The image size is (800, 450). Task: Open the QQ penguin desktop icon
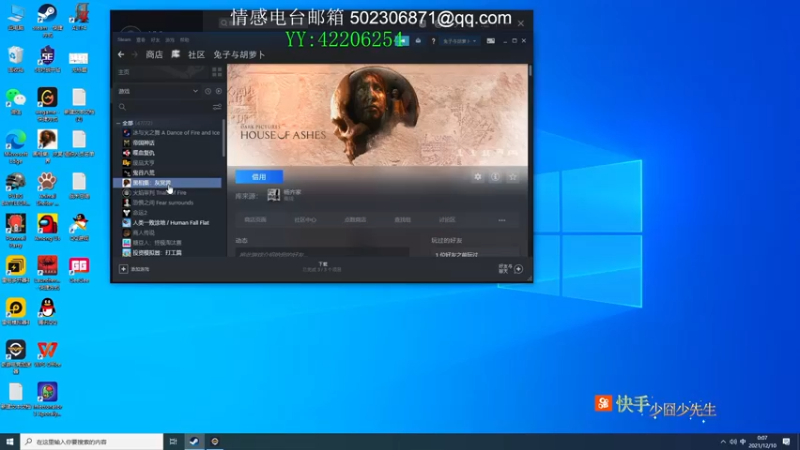pos(47,312)
